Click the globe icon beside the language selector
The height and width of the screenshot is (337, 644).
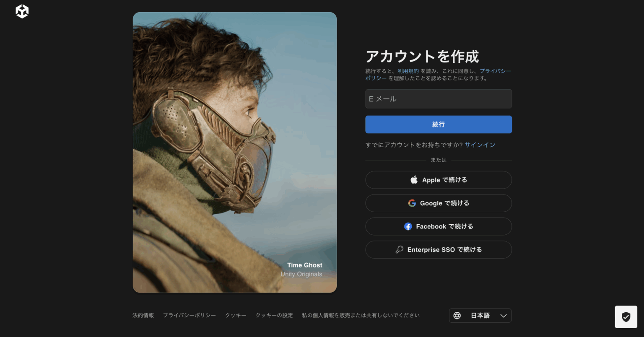(x=457, y=316)
